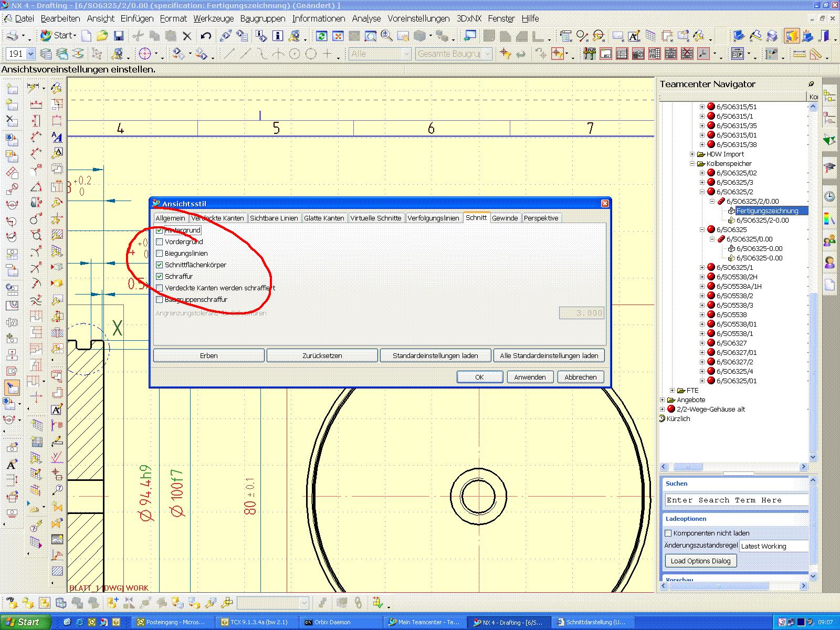
Task: Open the Werkzeuge menu
Action: click(214, 18)
